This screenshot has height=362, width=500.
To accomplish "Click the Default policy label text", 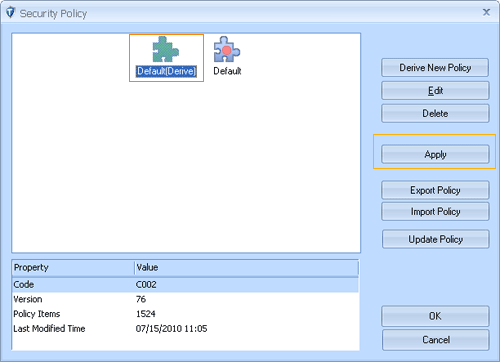I will [227, 71].
